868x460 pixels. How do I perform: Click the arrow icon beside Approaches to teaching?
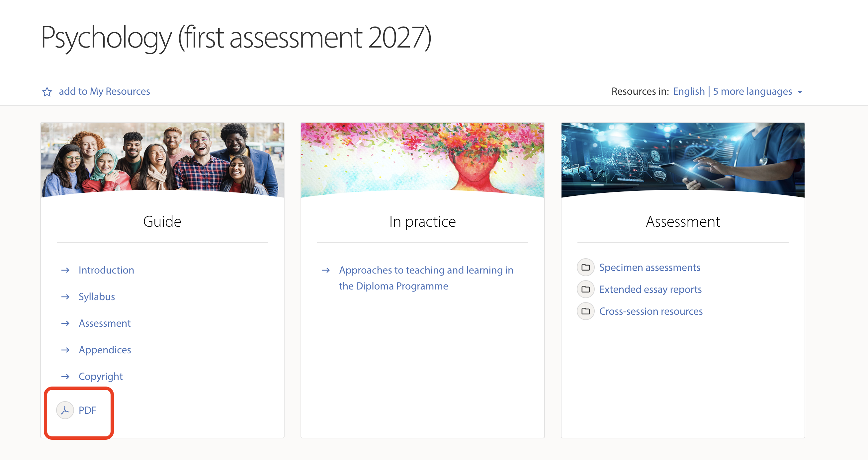pyautogui.click(x=325, y=270)
